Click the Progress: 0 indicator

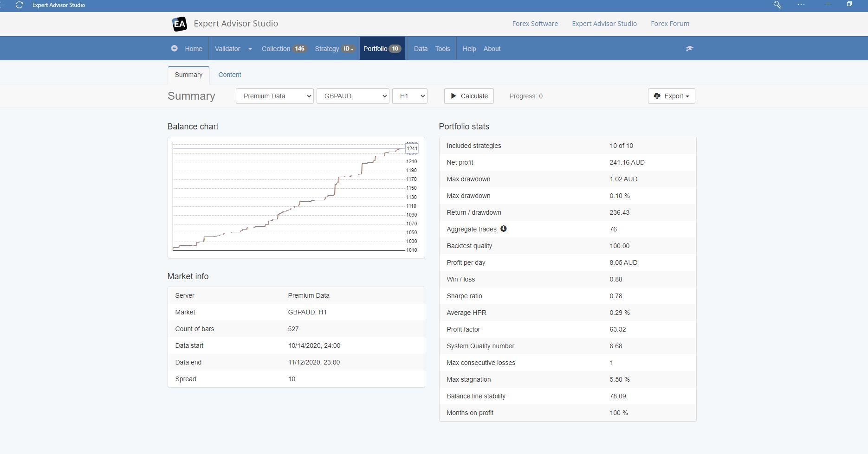click(x=526, y=96)
